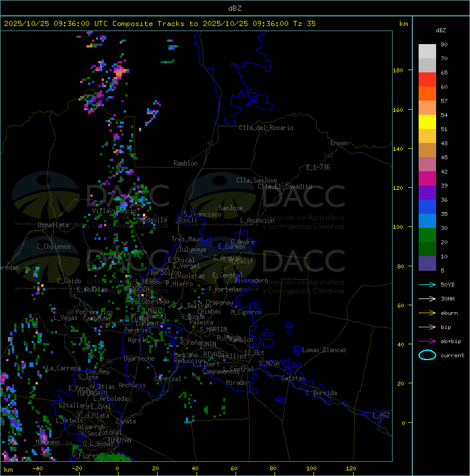
Task: Select the magenta swatch in dBZ scale
Action: (427, 178)
